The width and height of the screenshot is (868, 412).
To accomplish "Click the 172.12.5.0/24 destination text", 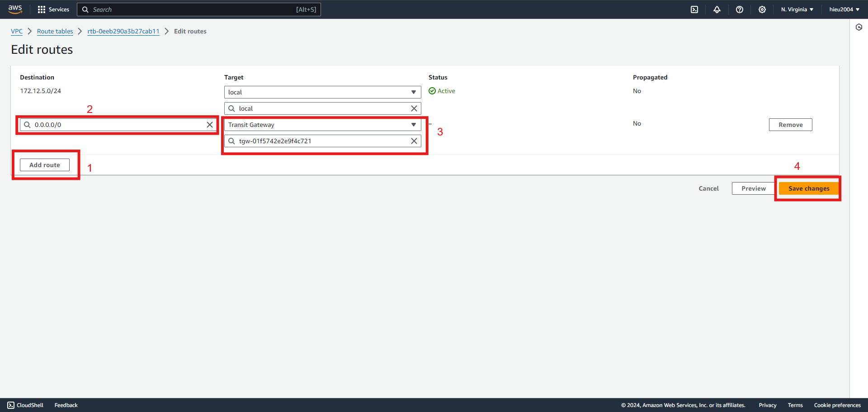I will coord(41,91).
